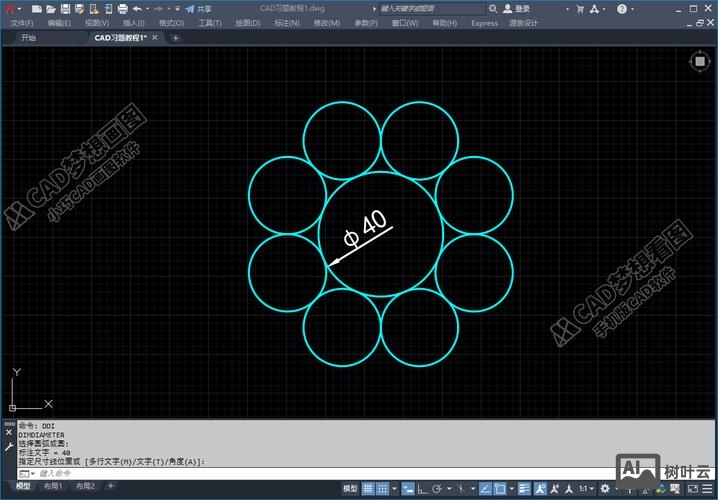Expand recent commands dropdown beside command input
Screen dimensions: 718x500
[x=31, y=473]
